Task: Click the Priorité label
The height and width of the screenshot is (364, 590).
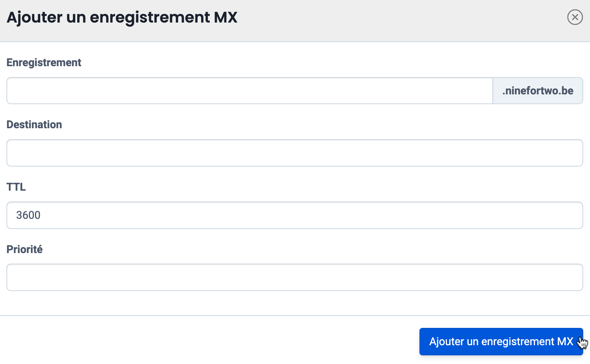Action: [x=25, y=249]
